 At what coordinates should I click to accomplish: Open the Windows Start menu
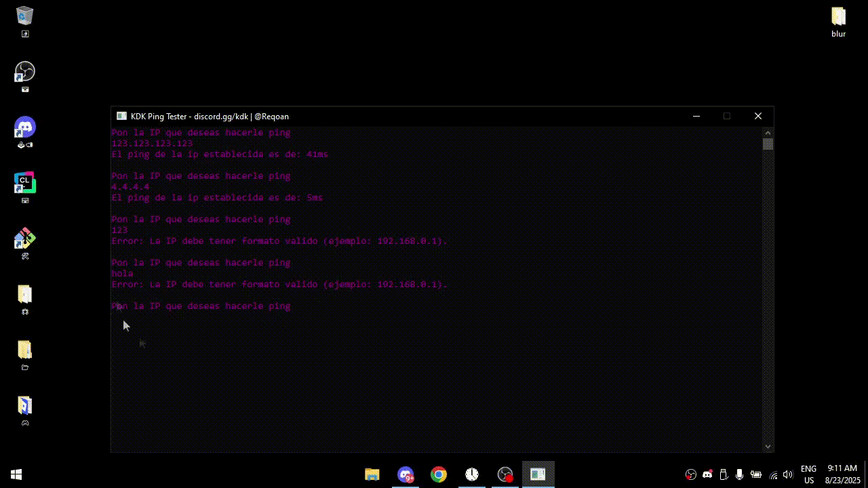[x=16, y=474]
